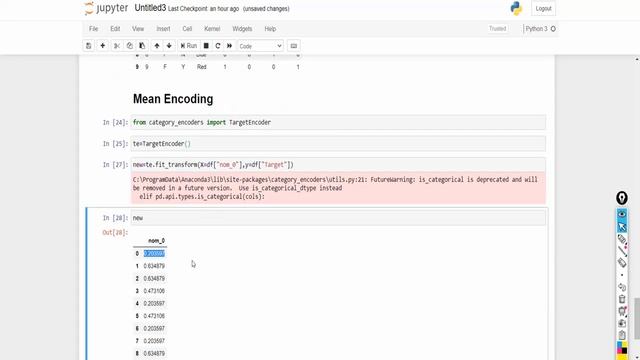640x360 pixels.
Task: Move the selected cell down
Action: click(x=169, y=46)
